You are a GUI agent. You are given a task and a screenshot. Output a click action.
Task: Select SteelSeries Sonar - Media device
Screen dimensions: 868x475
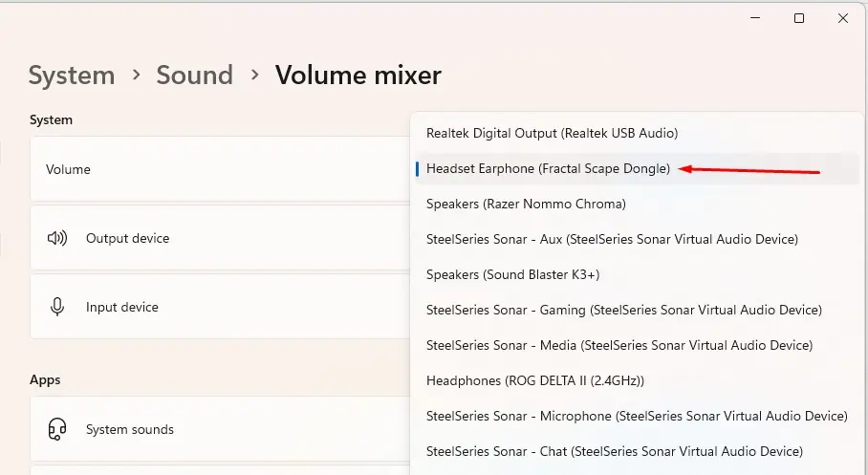pos(637,345)
